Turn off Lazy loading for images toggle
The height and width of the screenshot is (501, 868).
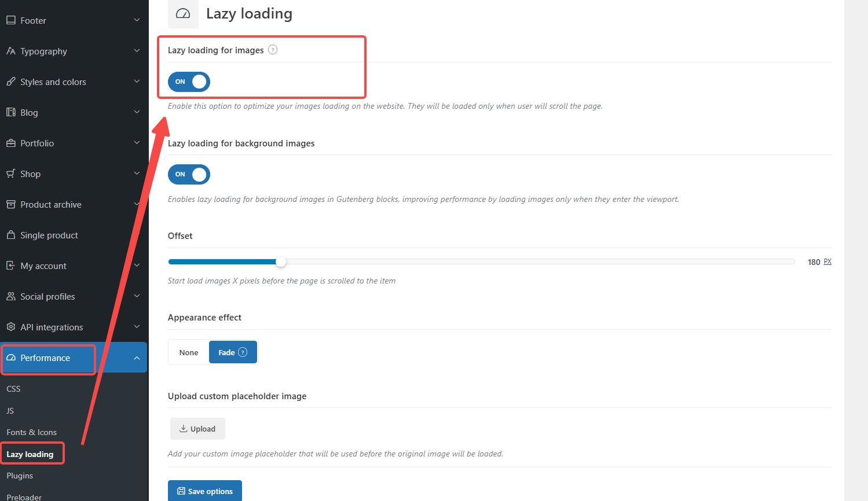[x=189, y=82]
